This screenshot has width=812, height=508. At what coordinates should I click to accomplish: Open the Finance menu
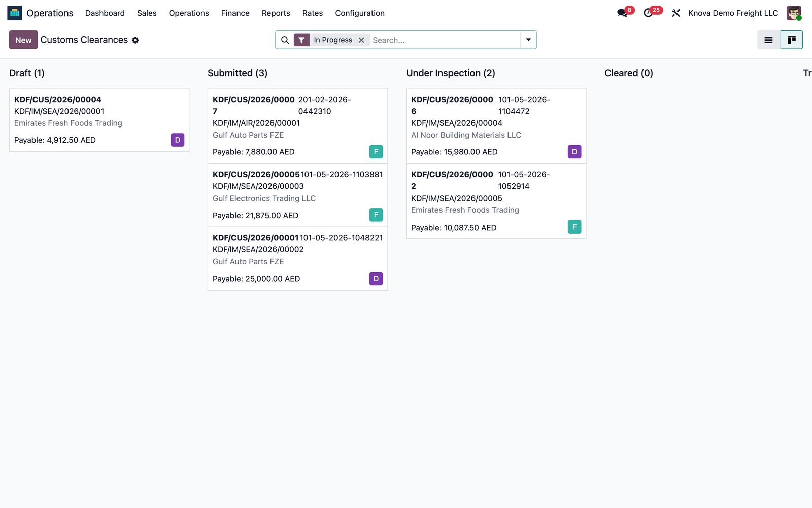[x=235, y=13]
